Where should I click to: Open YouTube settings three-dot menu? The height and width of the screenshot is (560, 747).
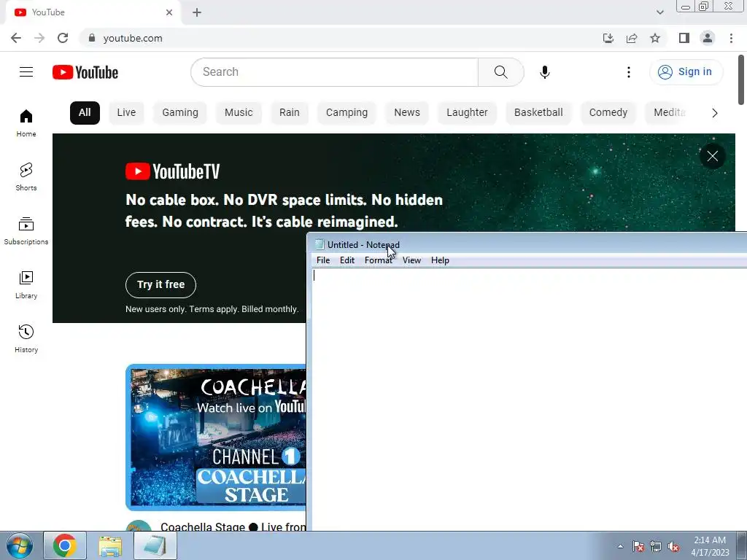(629, 72)
